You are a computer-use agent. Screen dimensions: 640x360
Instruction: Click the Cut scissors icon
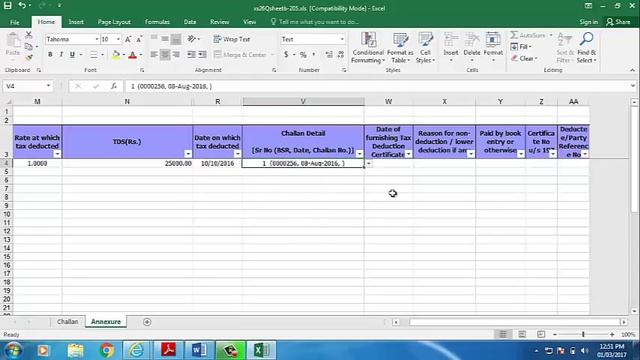click(x=29, y=35)
